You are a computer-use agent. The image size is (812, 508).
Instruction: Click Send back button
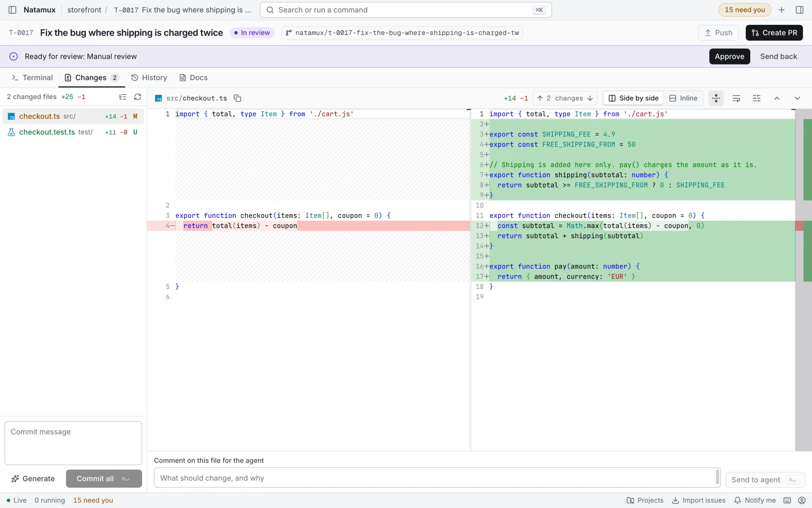(779, 56)
